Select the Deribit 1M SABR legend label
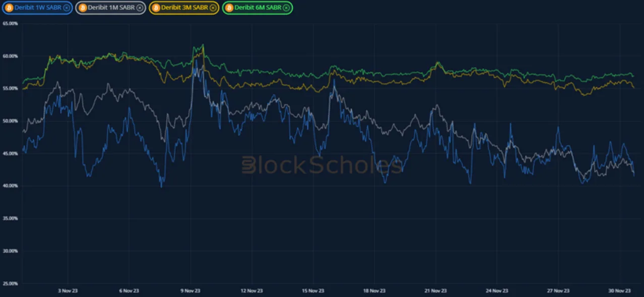Screen dimensions: 644x297 tap(111, 8)
